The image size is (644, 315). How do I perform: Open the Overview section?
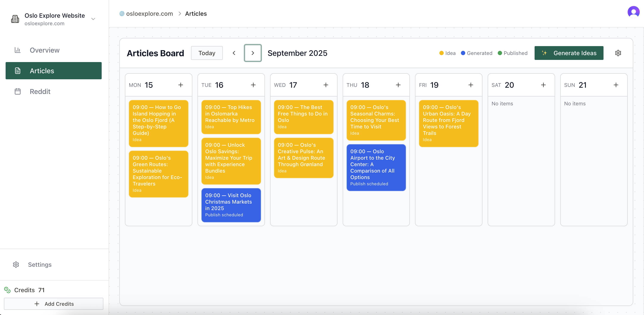tap(45, 50)
